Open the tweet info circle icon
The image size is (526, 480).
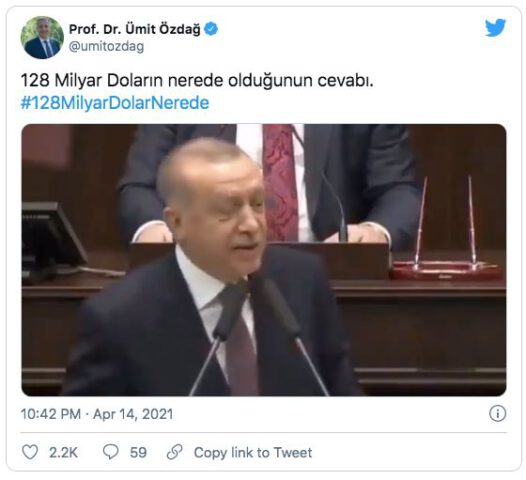497,413
